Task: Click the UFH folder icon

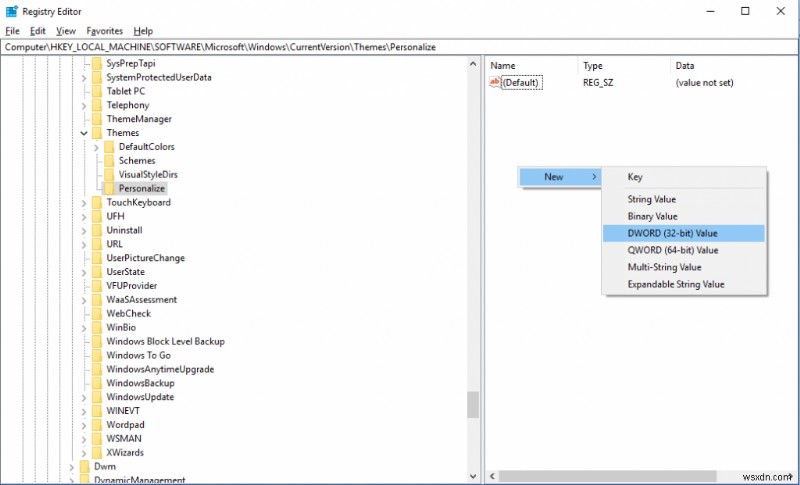Action: click(x=97, y=216)
